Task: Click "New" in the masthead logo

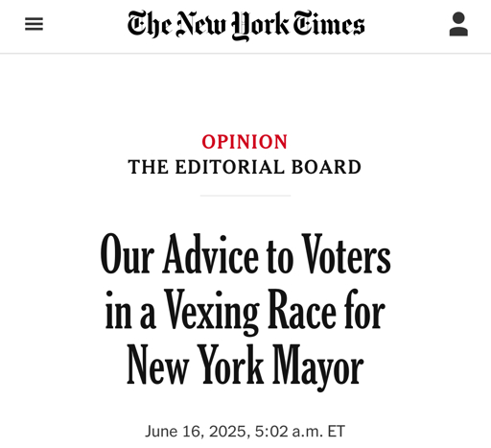Action: (201, 24)
